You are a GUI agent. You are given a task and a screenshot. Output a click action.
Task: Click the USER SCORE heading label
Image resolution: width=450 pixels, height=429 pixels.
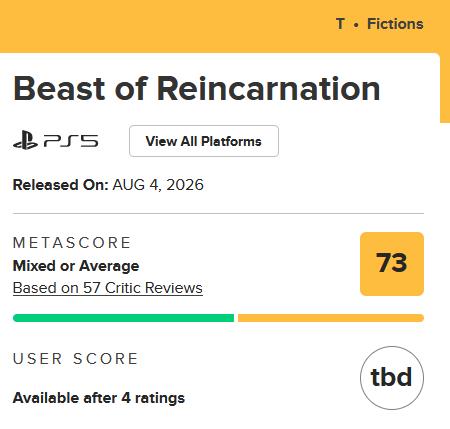point(75,359)
